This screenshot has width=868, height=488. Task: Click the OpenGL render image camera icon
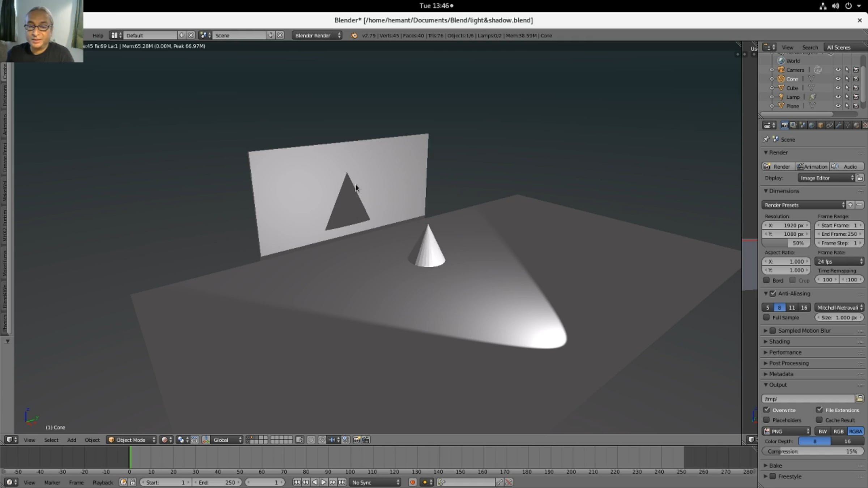pos(357,440)
